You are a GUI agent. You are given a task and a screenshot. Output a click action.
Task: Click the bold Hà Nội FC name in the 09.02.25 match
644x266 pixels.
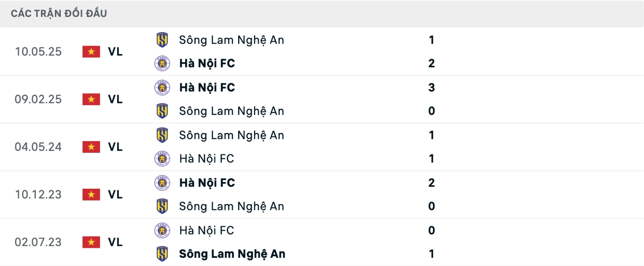point(208,87)
